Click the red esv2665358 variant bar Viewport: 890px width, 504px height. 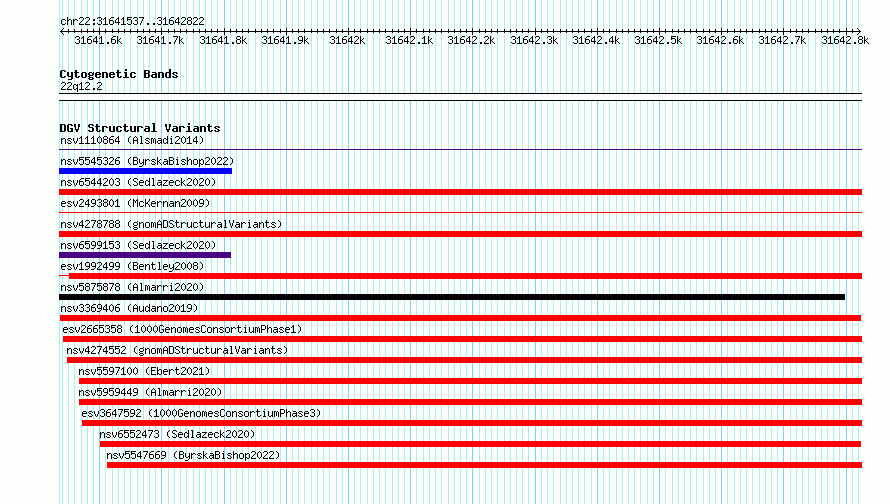coord(463,339)
